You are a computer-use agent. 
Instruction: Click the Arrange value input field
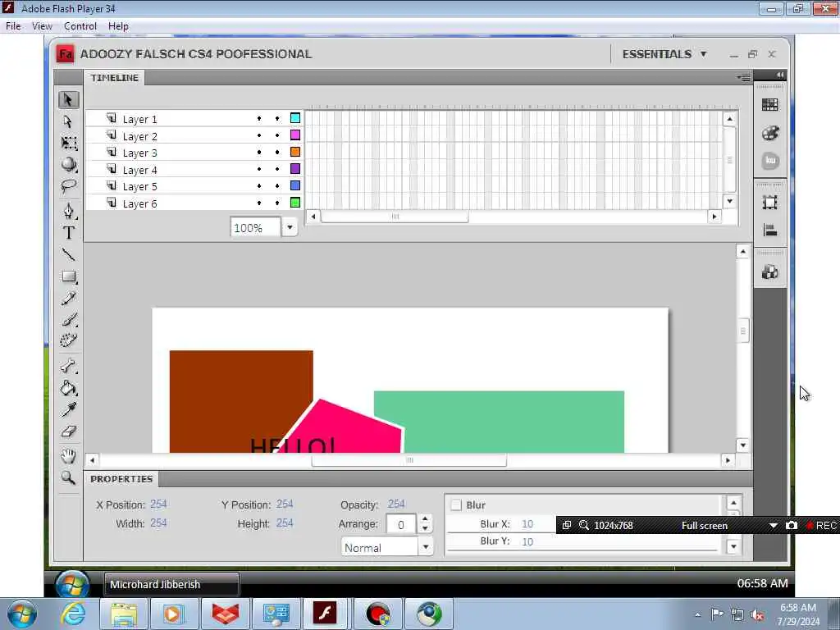click(x=400, y=524)
